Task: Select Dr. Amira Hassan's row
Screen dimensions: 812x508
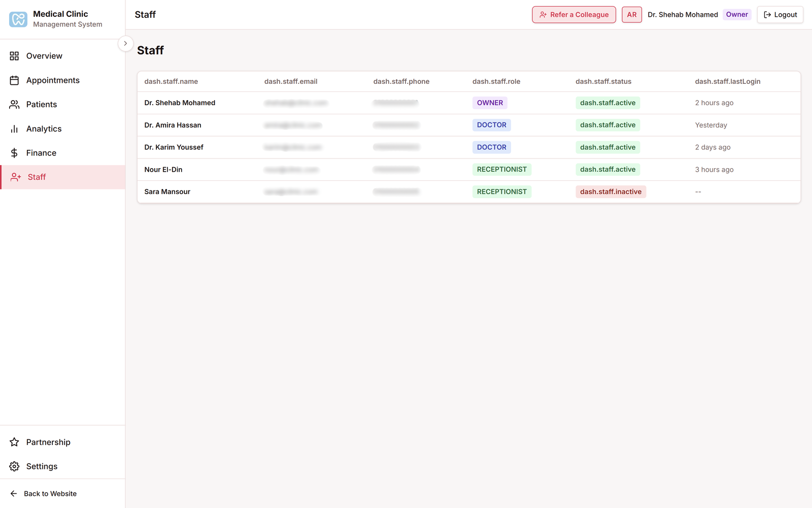Action: 173,125
